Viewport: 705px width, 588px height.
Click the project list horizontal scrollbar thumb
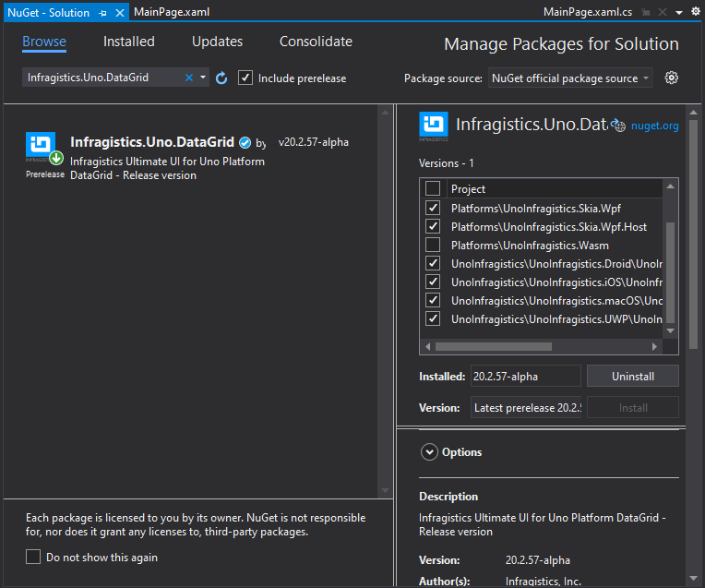coord(494,346)
